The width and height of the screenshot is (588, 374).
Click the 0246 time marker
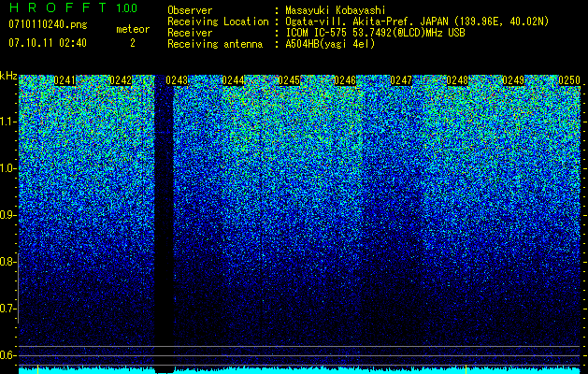tap(345, 80)
